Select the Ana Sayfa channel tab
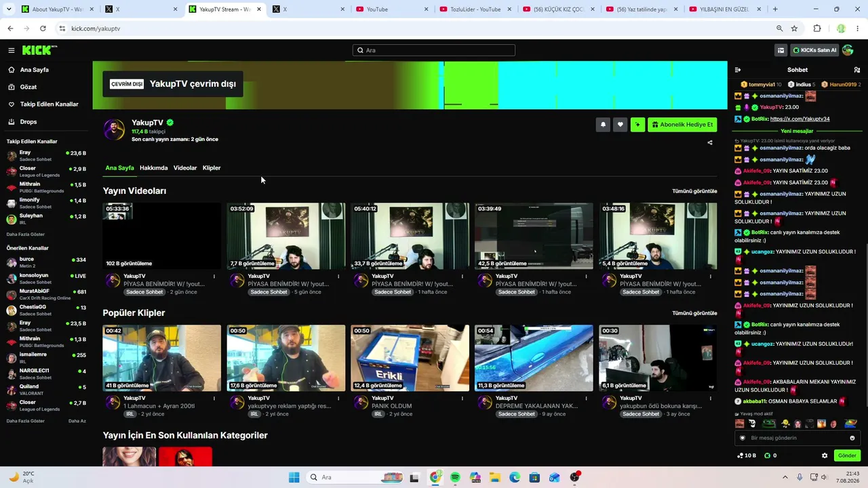Screen dimensions: 868x488 click(119, 168)
